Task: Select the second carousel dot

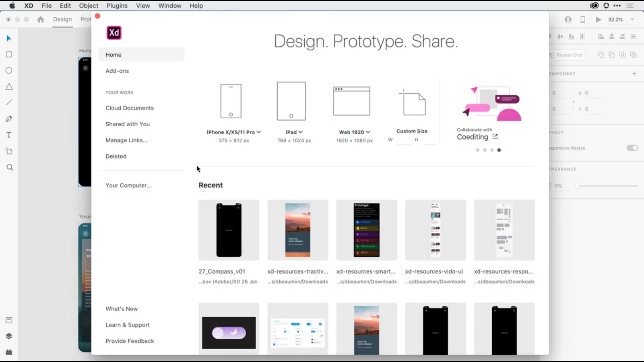Action: click(485, 150)
